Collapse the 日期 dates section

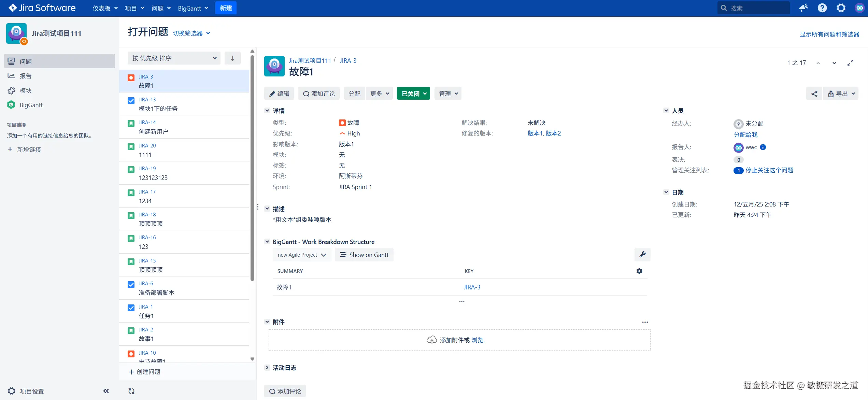666,192
